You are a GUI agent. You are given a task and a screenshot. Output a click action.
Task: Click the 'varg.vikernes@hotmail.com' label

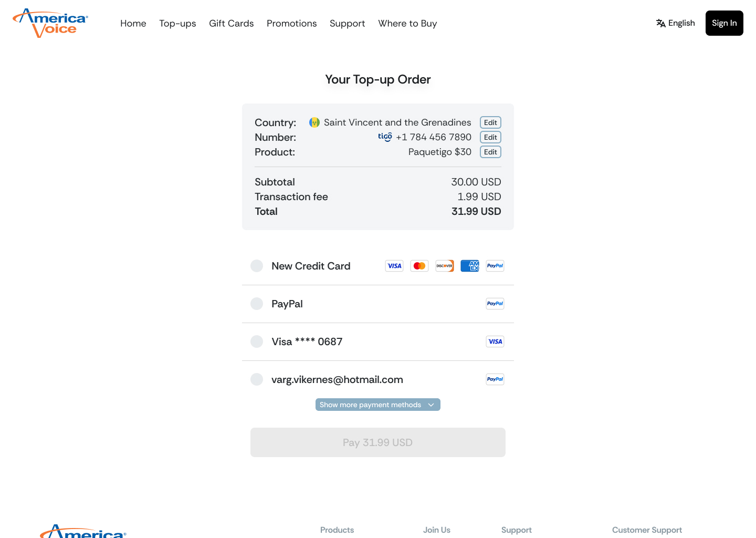[x=337, y=379]
